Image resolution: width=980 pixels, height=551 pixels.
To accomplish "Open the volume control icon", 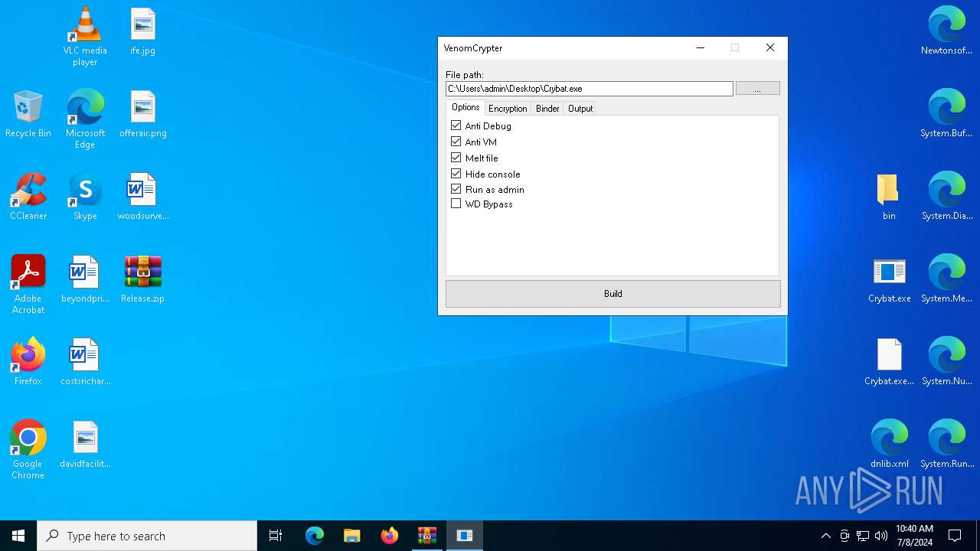I will click(881, 536).
